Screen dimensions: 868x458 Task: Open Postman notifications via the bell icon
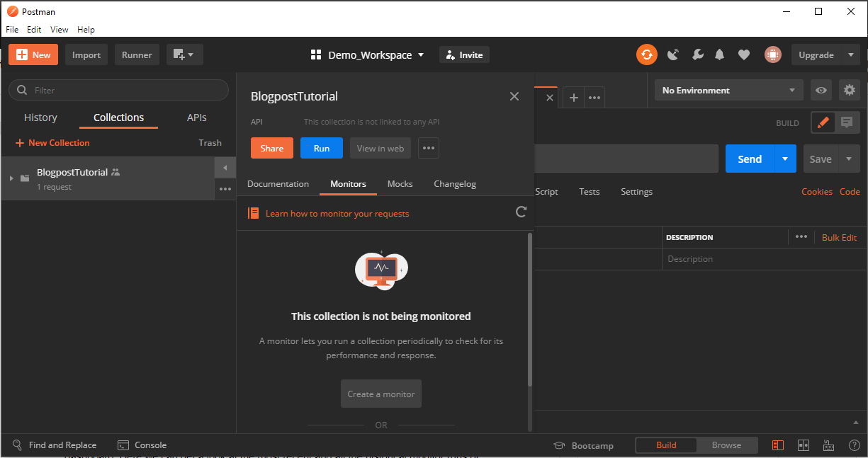719,55
